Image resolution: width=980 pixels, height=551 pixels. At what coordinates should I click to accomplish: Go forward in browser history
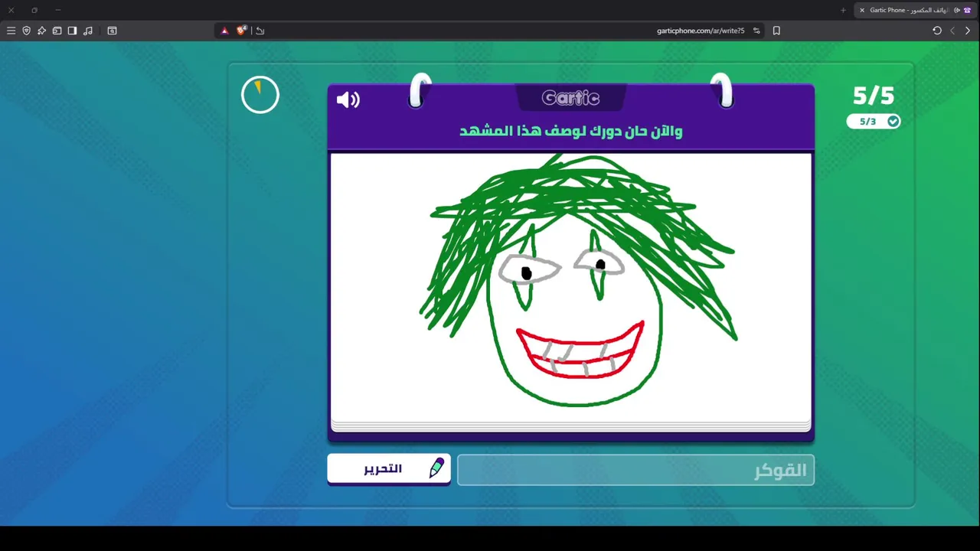(952, 31)
